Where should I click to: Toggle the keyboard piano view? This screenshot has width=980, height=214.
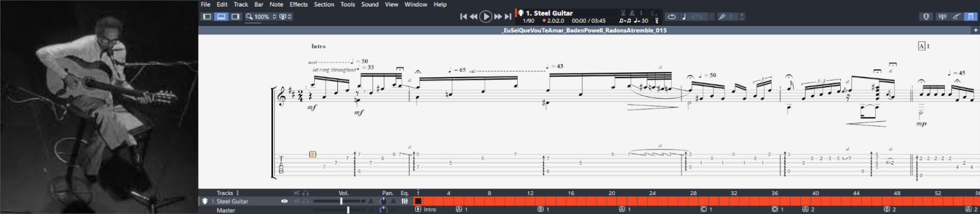(x=970, y=16)
